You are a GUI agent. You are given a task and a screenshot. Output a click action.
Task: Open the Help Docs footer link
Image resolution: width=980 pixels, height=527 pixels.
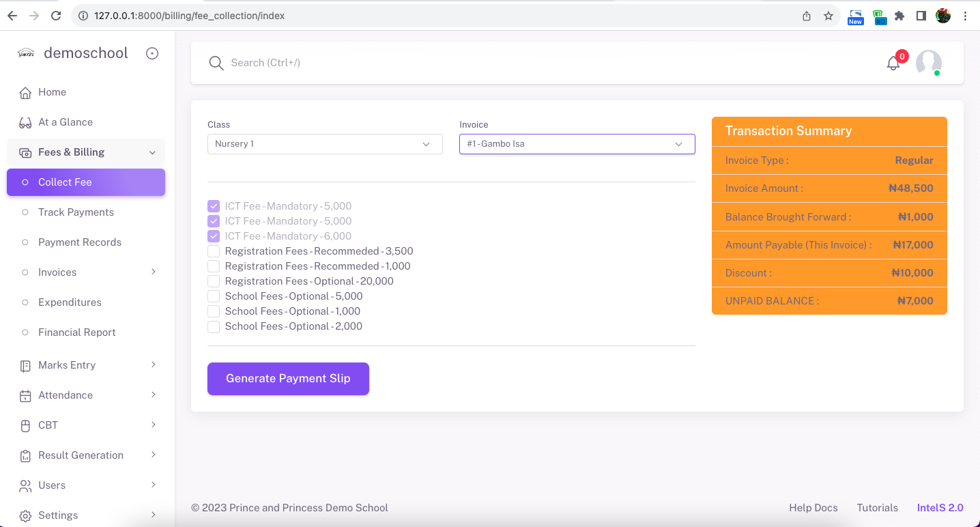(x=813, y=508)
